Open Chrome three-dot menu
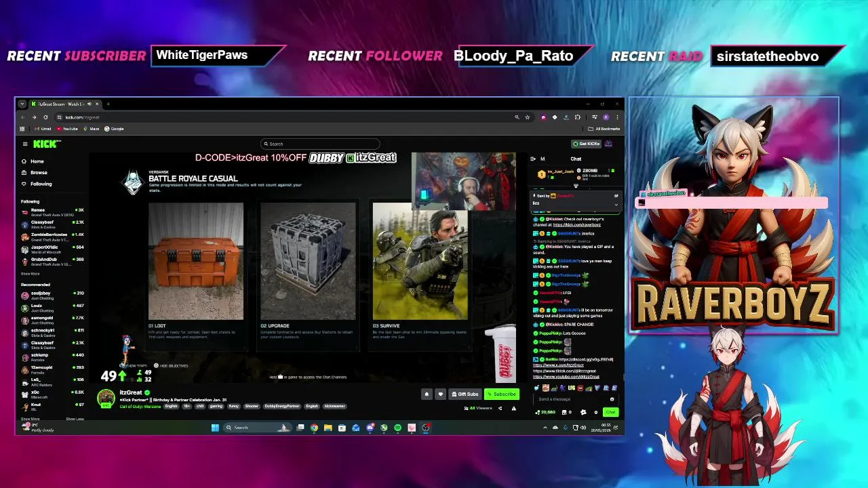Screen dimensions: 868x488 click(616, 117)
